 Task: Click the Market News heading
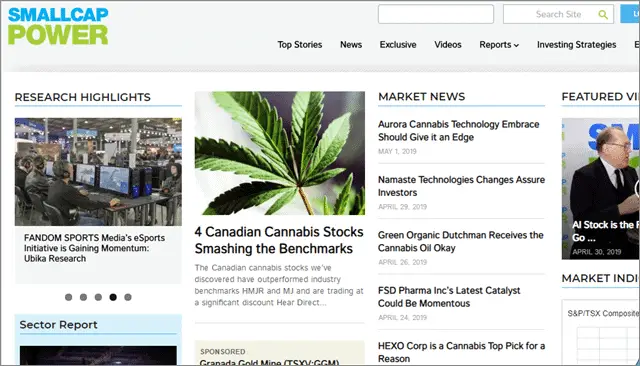pos(421,97)
